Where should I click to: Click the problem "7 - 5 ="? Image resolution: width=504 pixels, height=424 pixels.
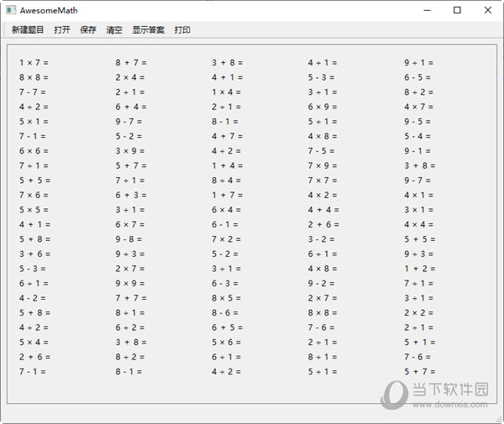click(x=321, y=151)
